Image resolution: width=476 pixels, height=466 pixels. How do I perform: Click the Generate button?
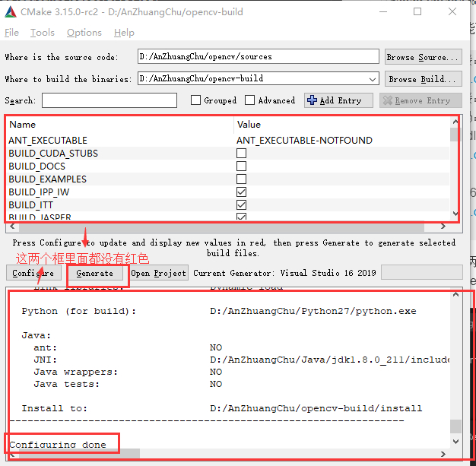tap(95, 273)
